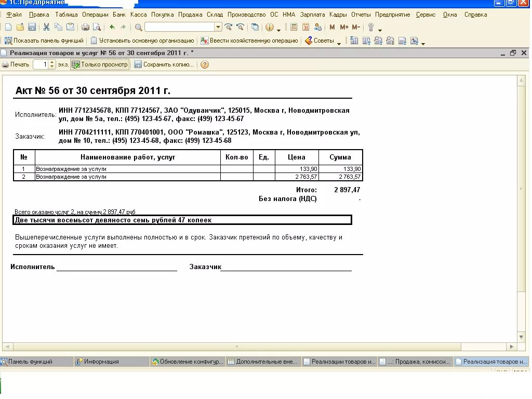
Task: Switch to Продажа, комисси... window tab
Action: tap(416, 362)
